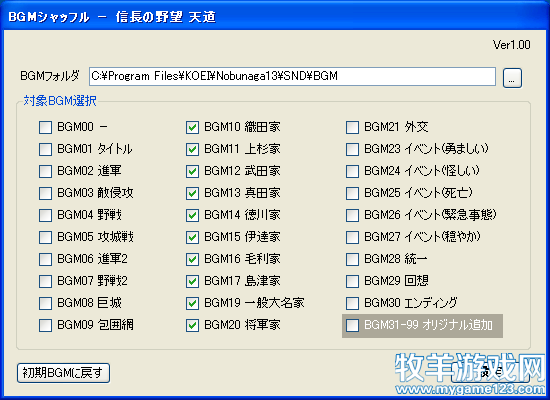Enable BGM23 イベント(勇ましい)

pos(352,149)
